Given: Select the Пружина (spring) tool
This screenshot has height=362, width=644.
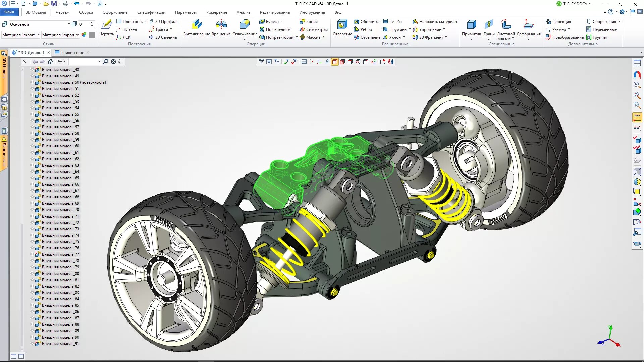Looking at the screenshot, I should (x=397, y=29).
